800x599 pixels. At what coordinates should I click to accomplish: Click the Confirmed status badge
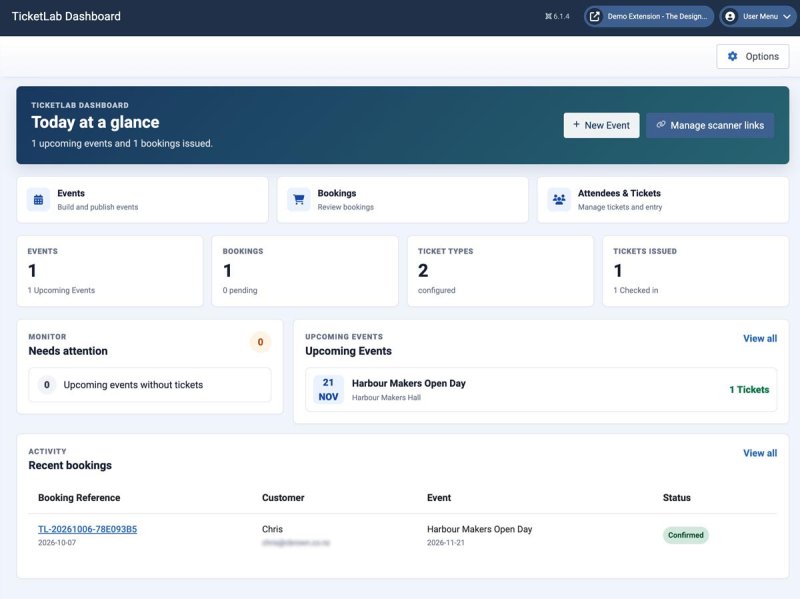coord(686,535)
